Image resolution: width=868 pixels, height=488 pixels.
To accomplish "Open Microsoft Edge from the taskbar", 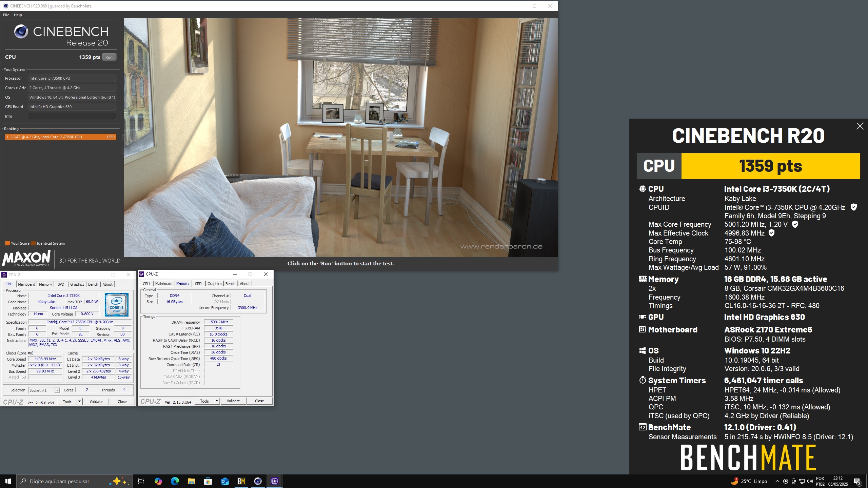I will click(x=175, y=481).
